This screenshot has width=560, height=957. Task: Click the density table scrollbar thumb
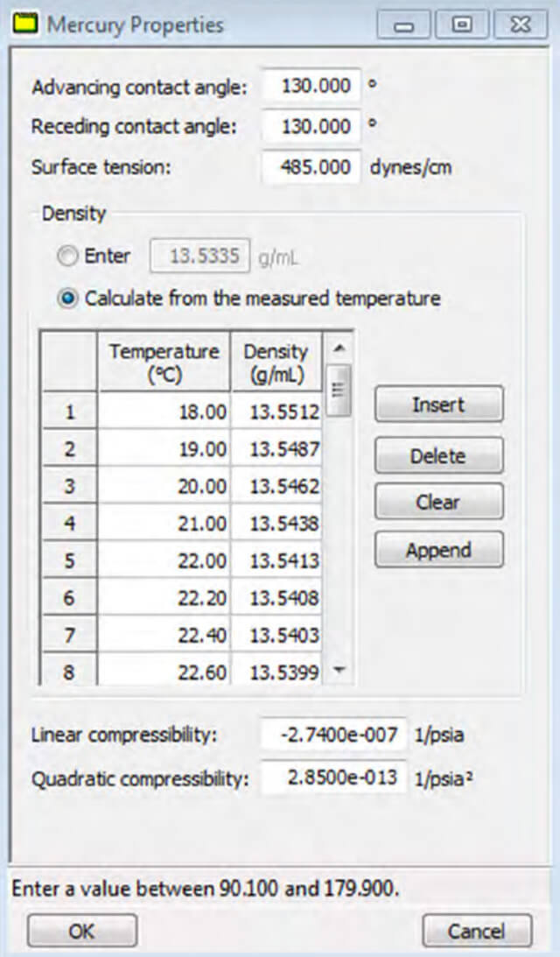(338, 390)
